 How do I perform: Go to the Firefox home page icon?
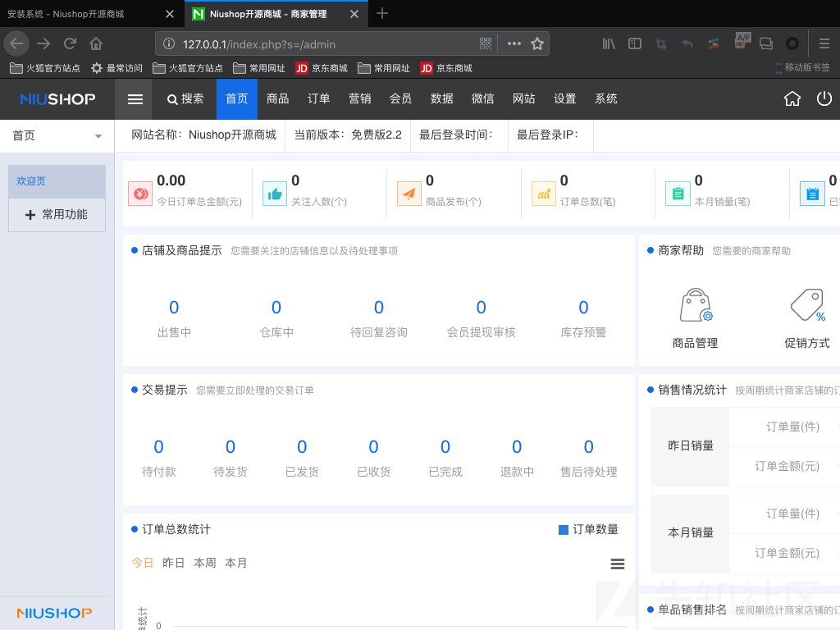tap(96, 43)
